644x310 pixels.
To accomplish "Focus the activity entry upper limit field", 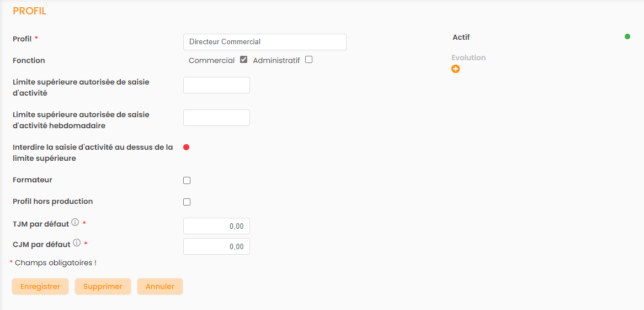I will [216, 85].
